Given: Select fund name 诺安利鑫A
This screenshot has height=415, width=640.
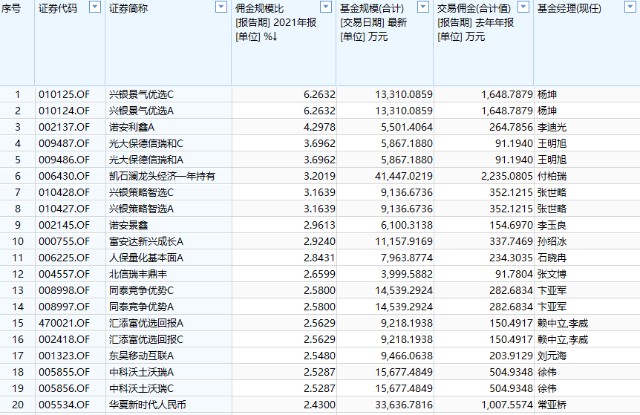Looking at the screenshot, I should 131,127.
